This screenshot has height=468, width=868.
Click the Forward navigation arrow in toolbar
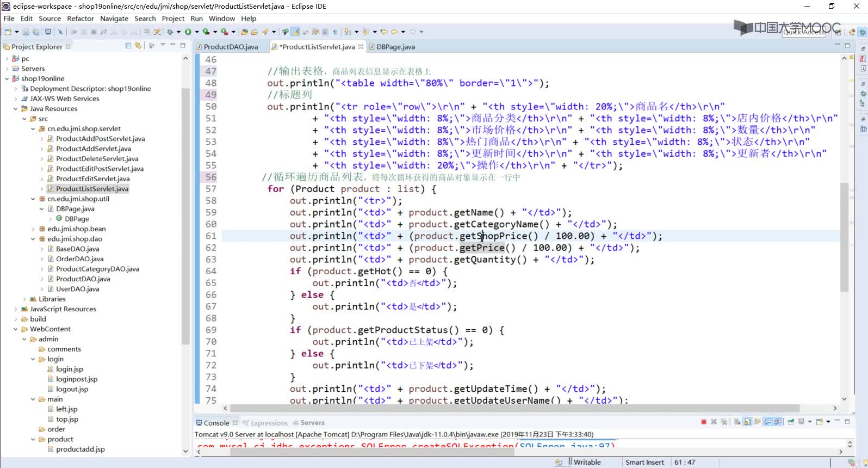coord(412,32)
